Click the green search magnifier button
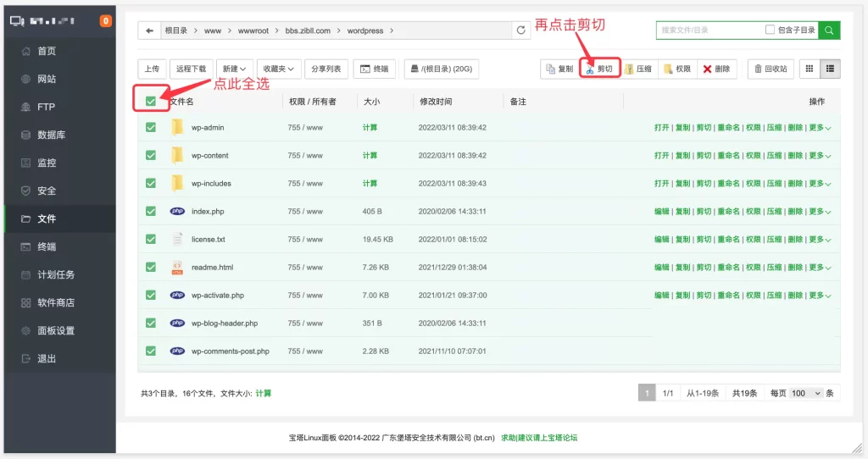This screenshot has height=459, width=868. [x=829, y=30]
